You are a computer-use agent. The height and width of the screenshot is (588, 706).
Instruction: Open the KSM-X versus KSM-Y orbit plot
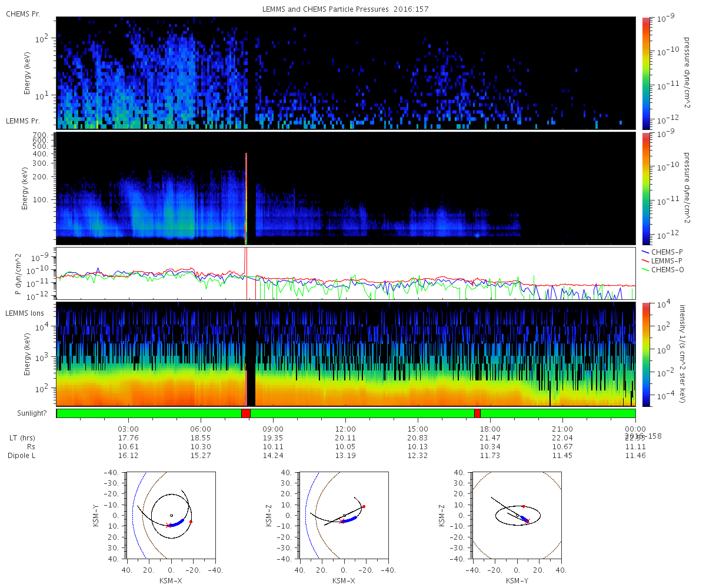tap(171, 516)
